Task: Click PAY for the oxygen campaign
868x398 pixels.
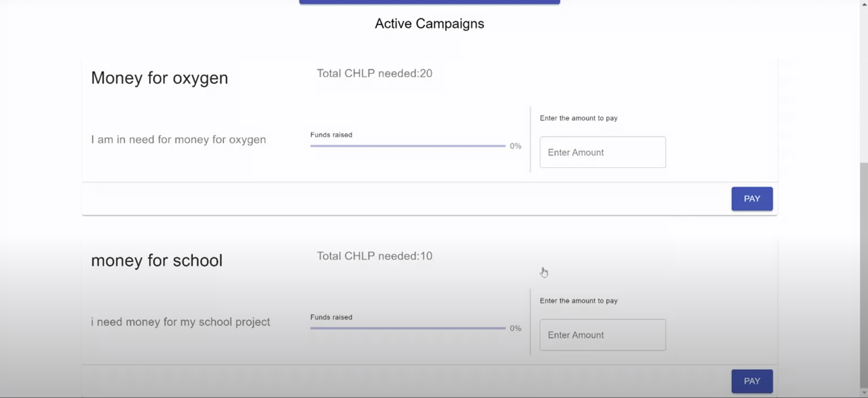Action: point(752,199)
